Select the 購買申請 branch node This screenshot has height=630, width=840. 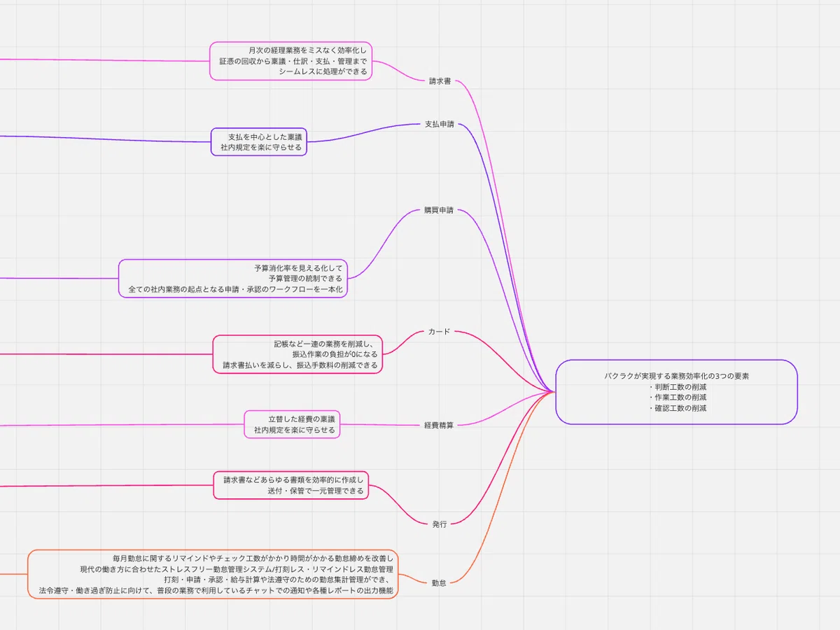click(439, 210)
